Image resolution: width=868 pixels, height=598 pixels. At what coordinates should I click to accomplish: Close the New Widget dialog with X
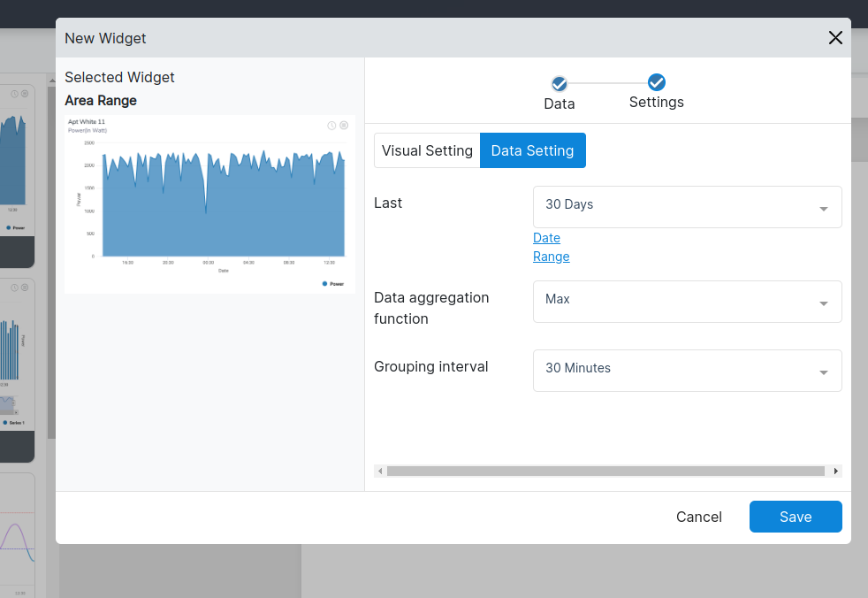coord(834,37)
